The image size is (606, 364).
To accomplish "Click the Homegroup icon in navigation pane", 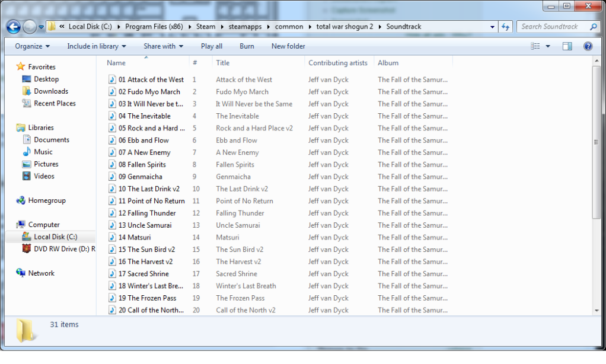I will 21,201.
